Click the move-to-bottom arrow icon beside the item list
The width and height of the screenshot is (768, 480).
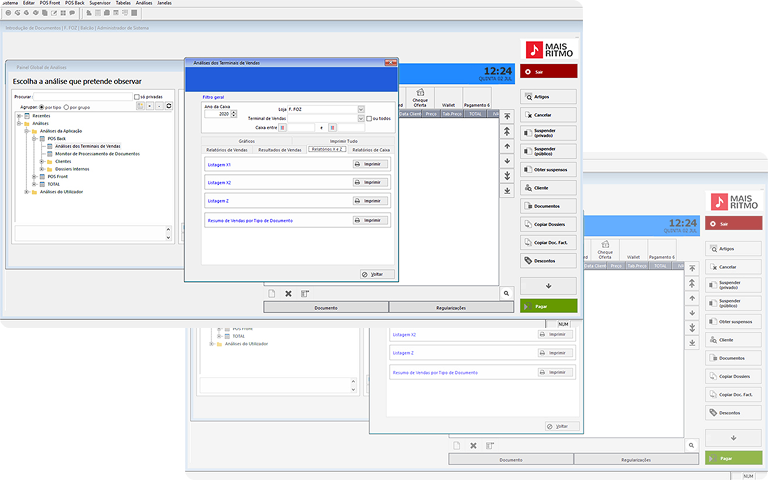[x=507, y=191]
